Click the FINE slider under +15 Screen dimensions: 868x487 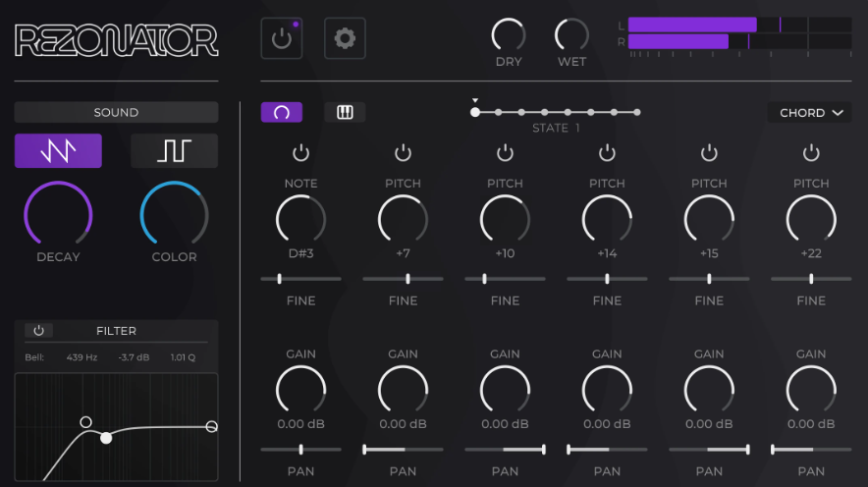tap(709, 279)
